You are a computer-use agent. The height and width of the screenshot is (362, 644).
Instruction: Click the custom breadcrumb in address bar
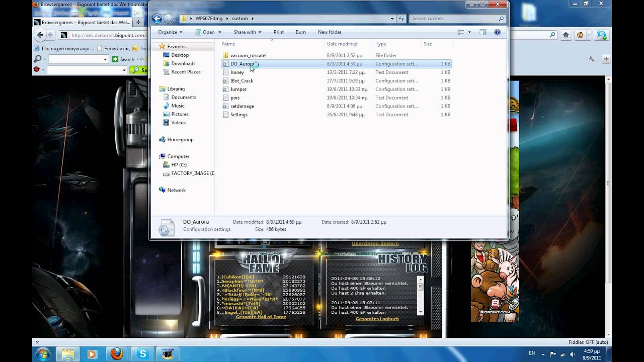(239, 19)
